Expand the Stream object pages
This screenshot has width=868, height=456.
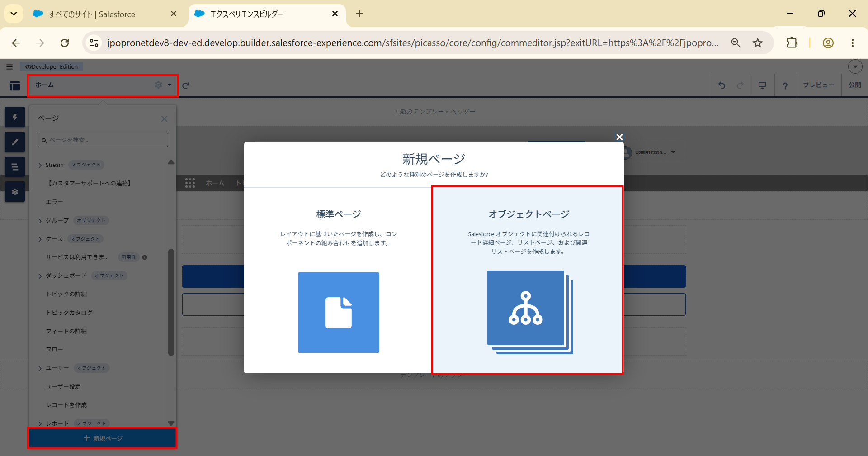pyautogui.click(x=40, y=166)
